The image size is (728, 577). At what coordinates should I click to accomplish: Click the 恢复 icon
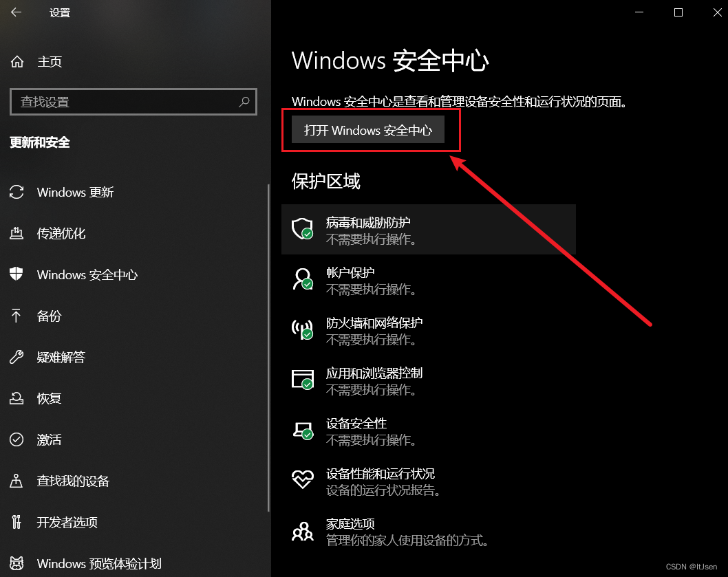click(17, 398)
